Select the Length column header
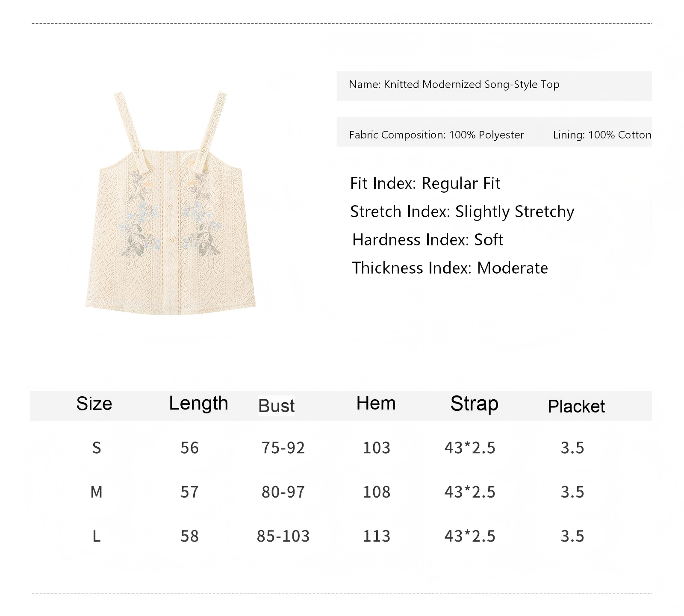The image size is (684, 616). (x=198, y=403)
